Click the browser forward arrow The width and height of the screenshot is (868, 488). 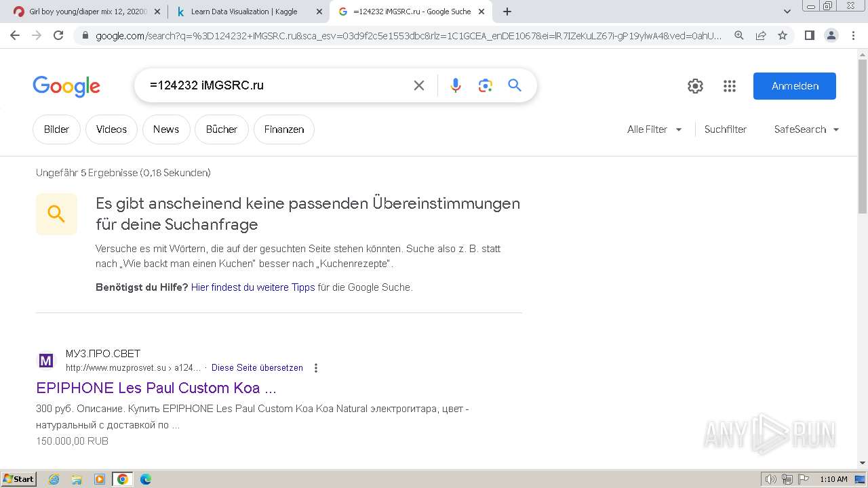pos(37,35)
